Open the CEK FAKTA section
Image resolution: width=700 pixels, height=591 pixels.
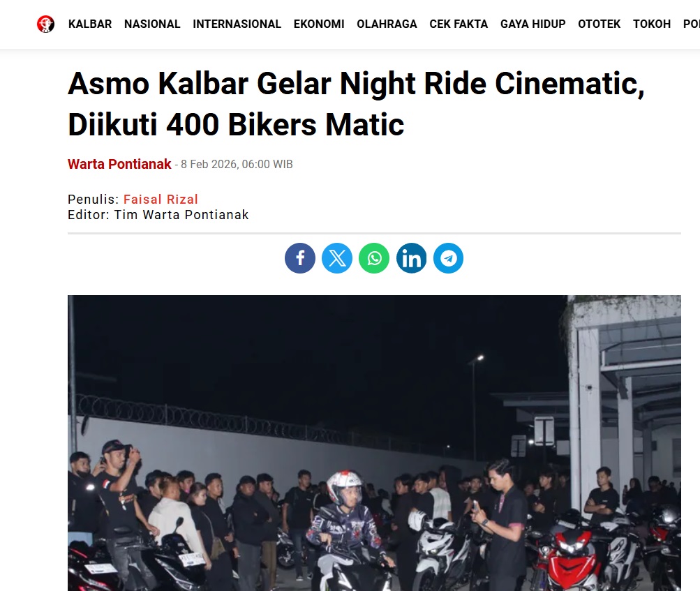click(459, 24)
